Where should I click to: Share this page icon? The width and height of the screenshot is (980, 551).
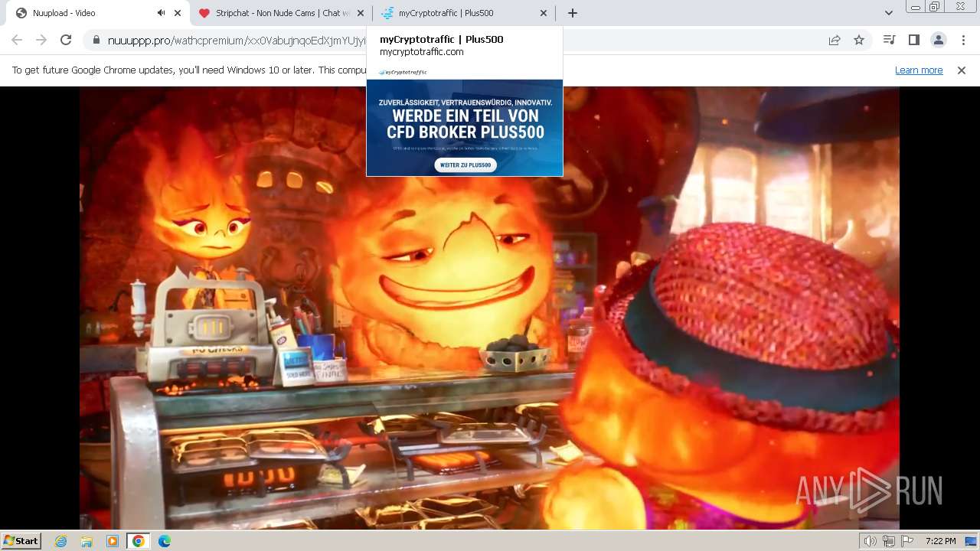tap(835, 41)
